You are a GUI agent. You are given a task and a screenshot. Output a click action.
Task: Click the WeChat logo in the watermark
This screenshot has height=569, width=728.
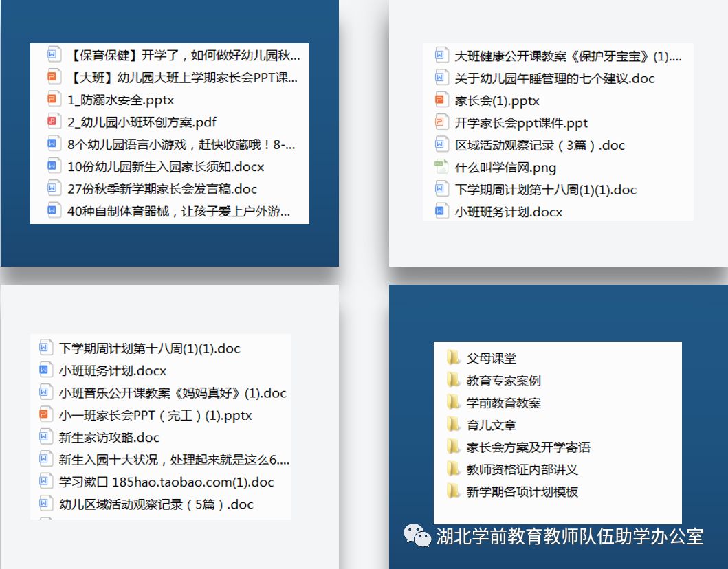[x=417, y=535]
